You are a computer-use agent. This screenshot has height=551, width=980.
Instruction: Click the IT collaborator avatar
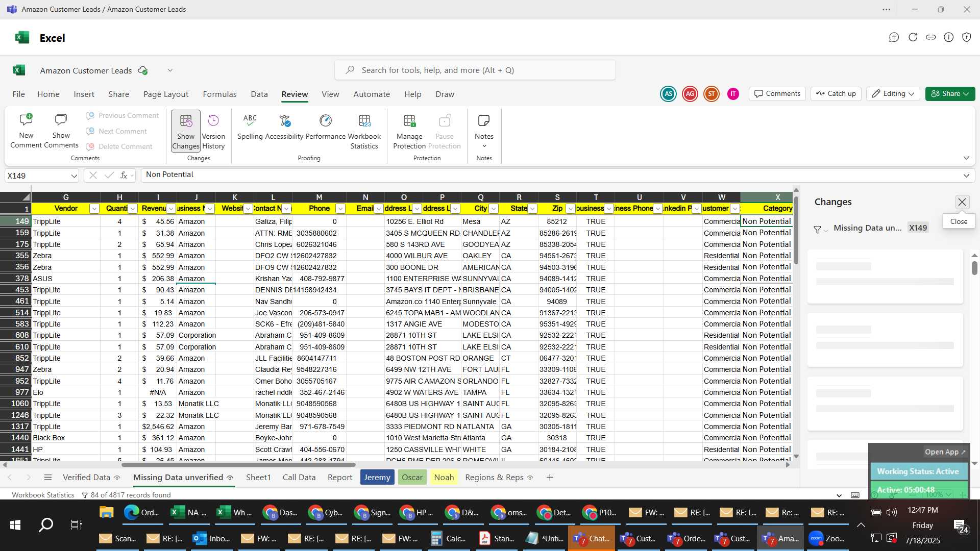[733, 94]
